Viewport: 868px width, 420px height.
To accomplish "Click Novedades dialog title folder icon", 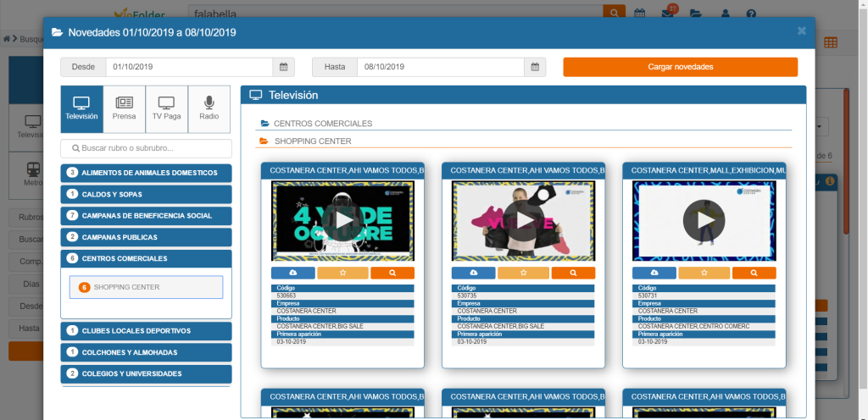I will tap(57, 33).
